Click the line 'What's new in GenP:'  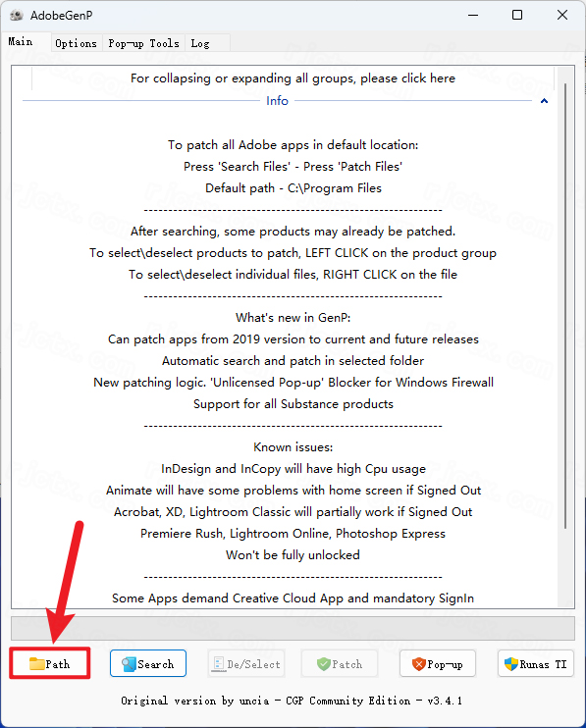tap(293, 318)
